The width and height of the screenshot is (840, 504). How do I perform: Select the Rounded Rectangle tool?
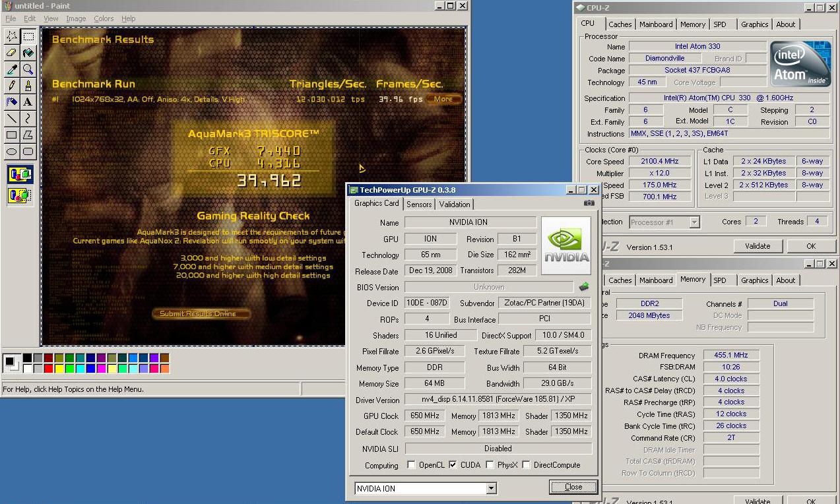28,152
